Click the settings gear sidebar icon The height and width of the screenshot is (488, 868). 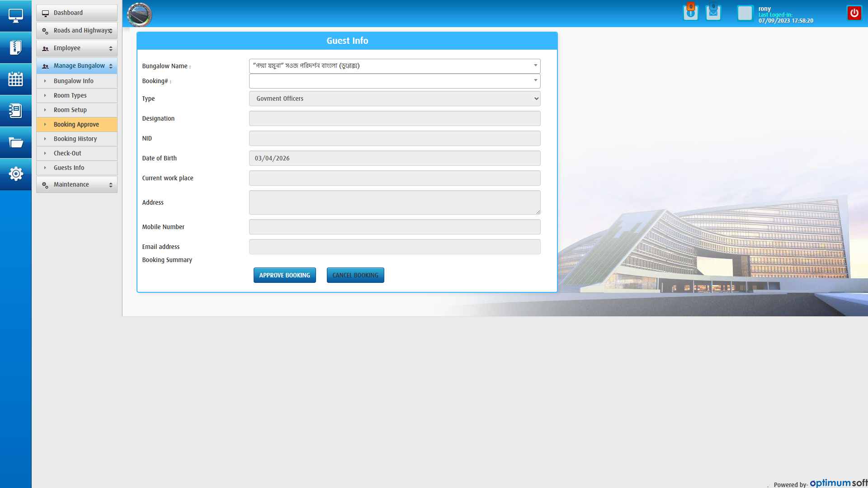pyautogui.click(x=15, y=174)
